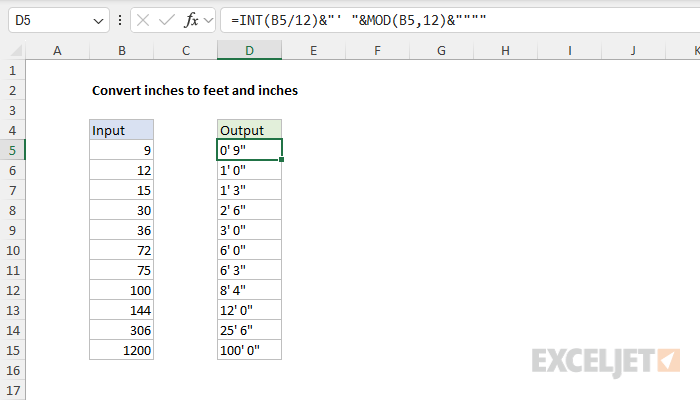Select column E header
This screenshot has height=400, width=700.
point(313,50)
